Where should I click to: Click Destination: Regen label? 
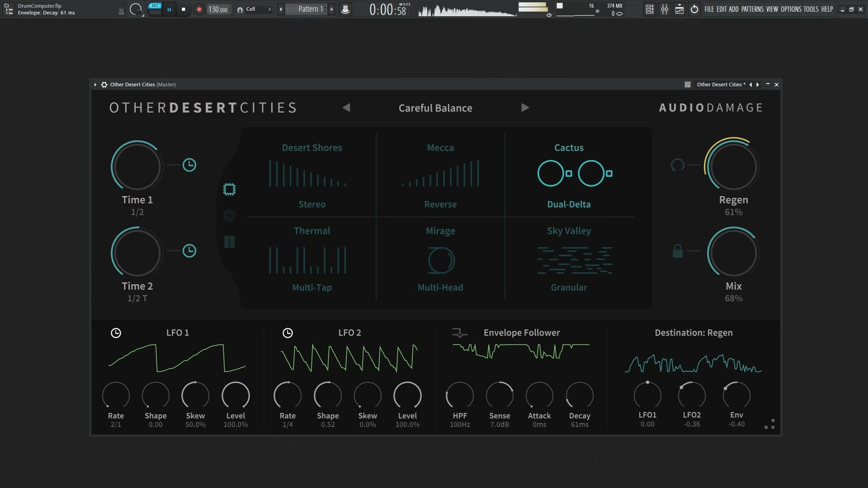[693, 333]
